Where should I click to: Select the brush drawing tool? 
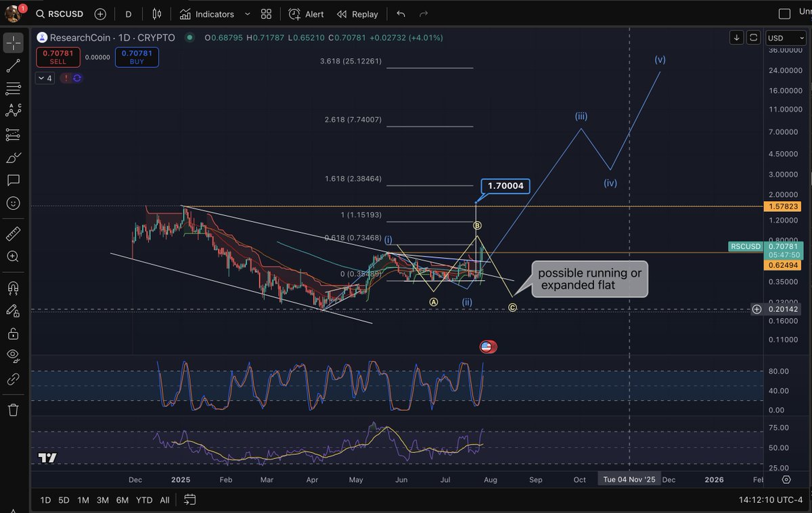point(14,158)
